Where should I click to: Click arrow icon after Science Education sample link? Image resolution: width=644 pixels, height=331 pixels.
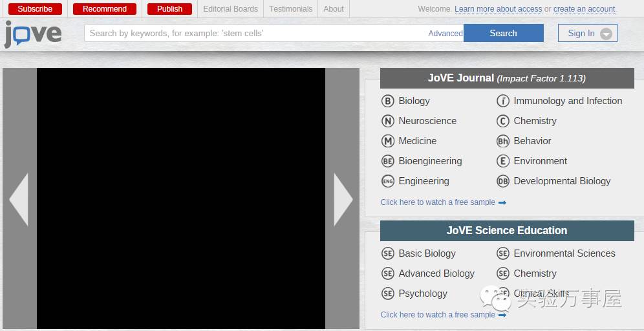coord(502,315)
